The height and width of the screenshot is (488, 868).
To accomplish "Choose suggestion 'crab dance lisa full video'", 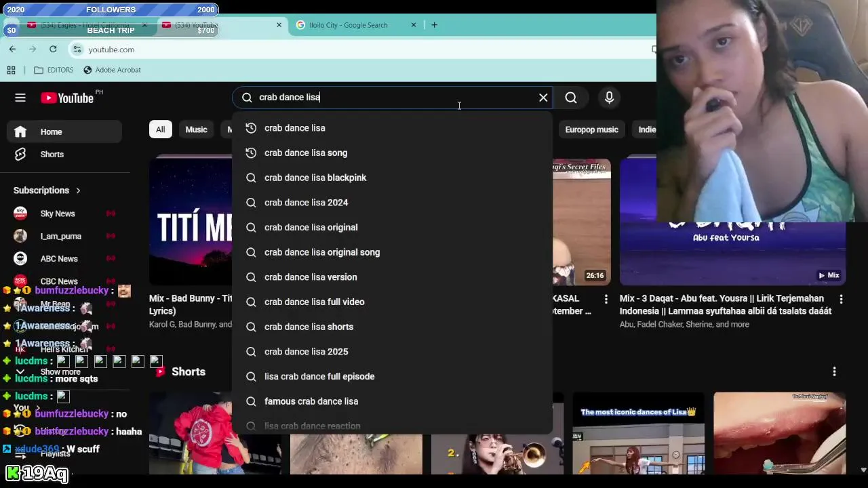I will pos(392,302).
